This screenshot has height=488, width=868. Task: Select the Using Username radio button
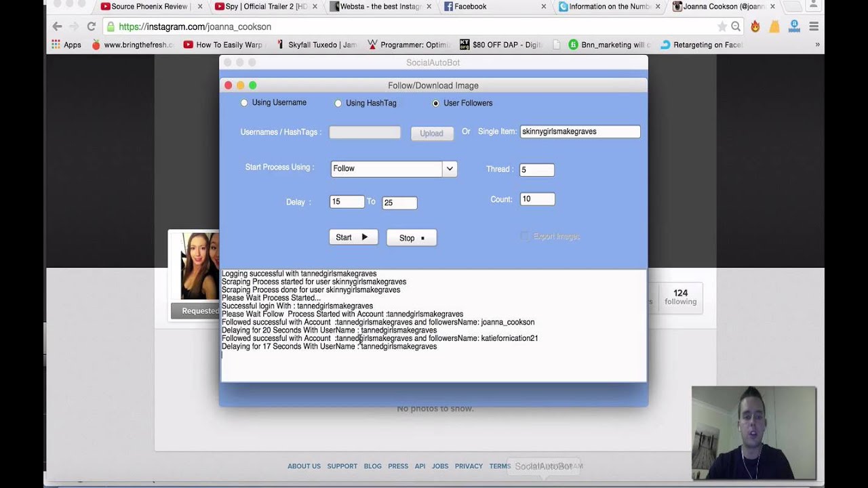[x=244, y=103]
